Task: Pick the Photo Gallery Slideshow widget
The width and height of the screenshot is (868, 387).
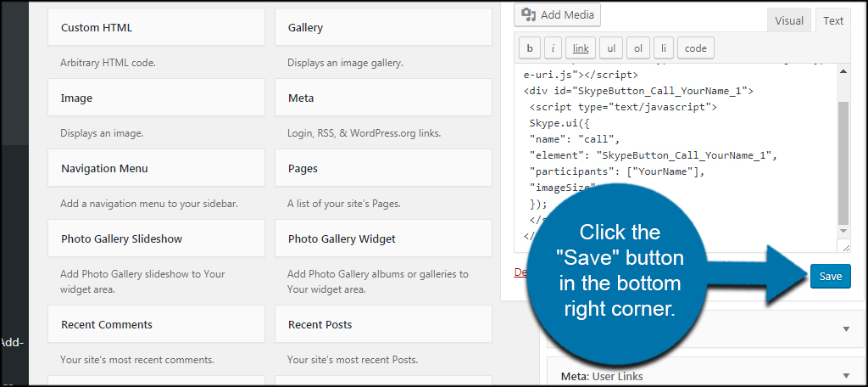Action: coord(156,239)
